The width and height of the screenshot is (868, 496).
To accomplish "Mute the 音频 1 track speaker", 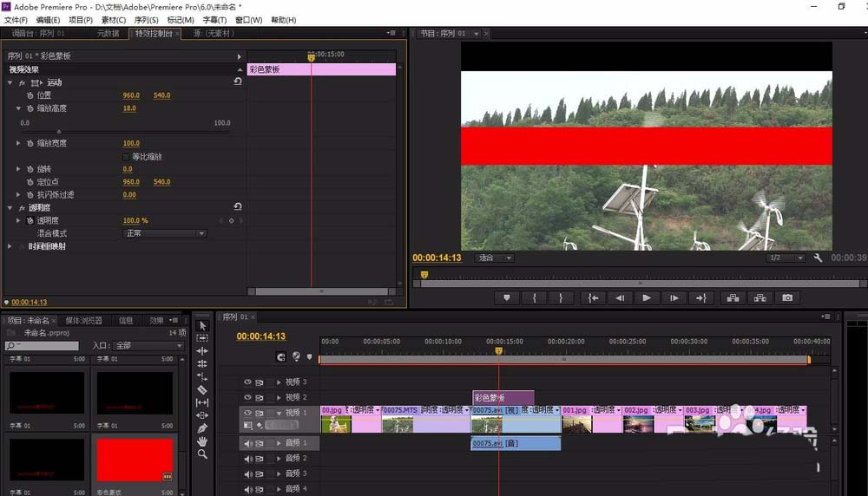I will tap(247, 443).
